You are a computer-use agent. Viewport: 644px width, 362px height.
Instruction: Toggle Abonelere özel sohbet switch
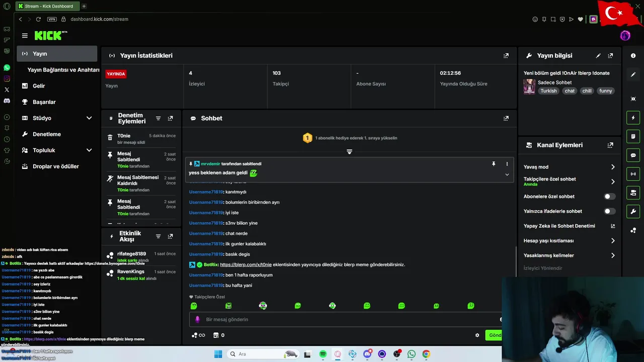609,197
